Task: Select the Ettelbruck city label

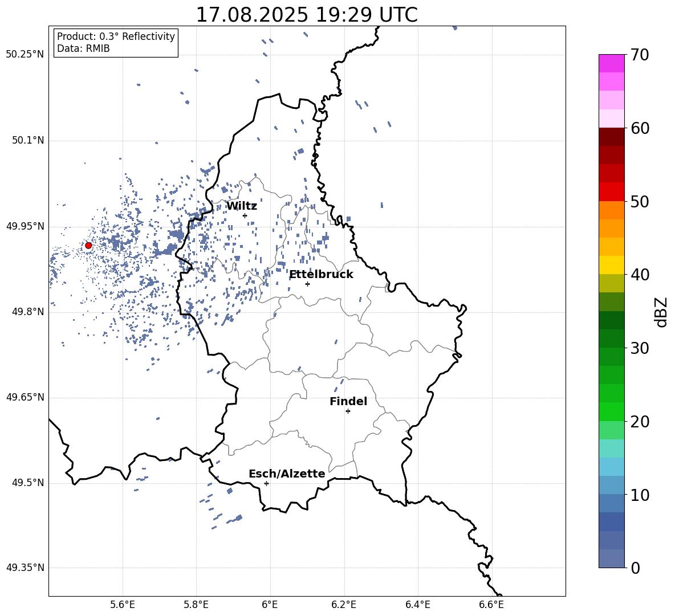Action: 321,275
